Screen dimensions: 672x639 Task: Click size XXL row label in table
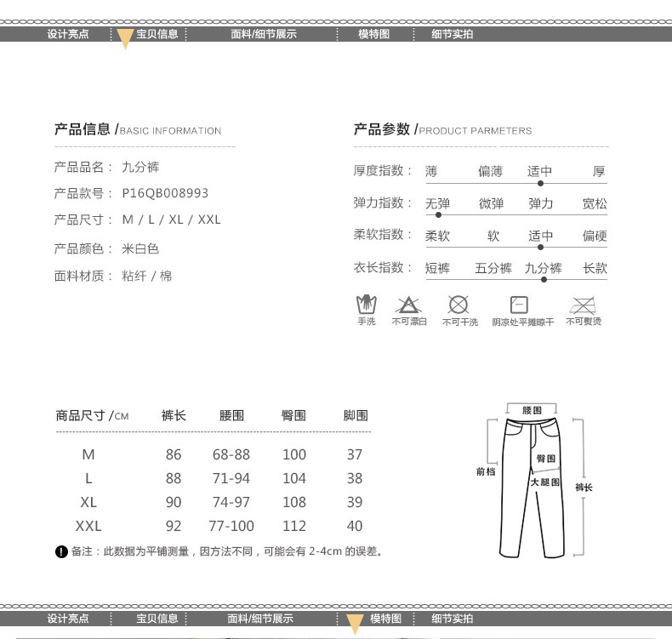(x=88, y=526)
